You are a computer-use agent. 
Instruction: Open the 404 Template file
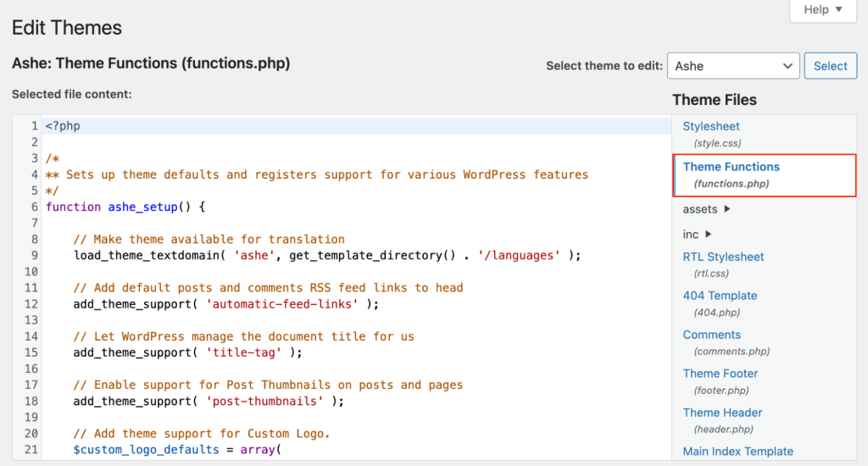pos(720,296)
